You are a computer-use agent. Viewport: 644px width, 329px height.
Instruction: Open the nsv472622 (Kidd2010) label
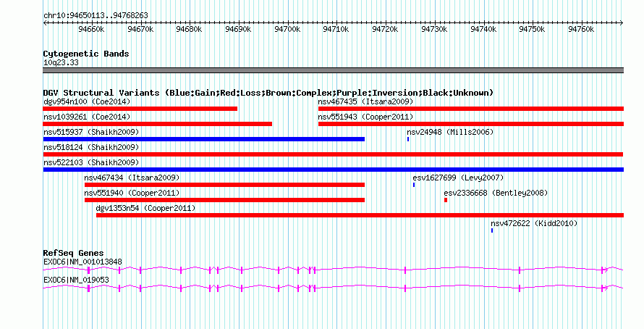click(x=534, y=223)
